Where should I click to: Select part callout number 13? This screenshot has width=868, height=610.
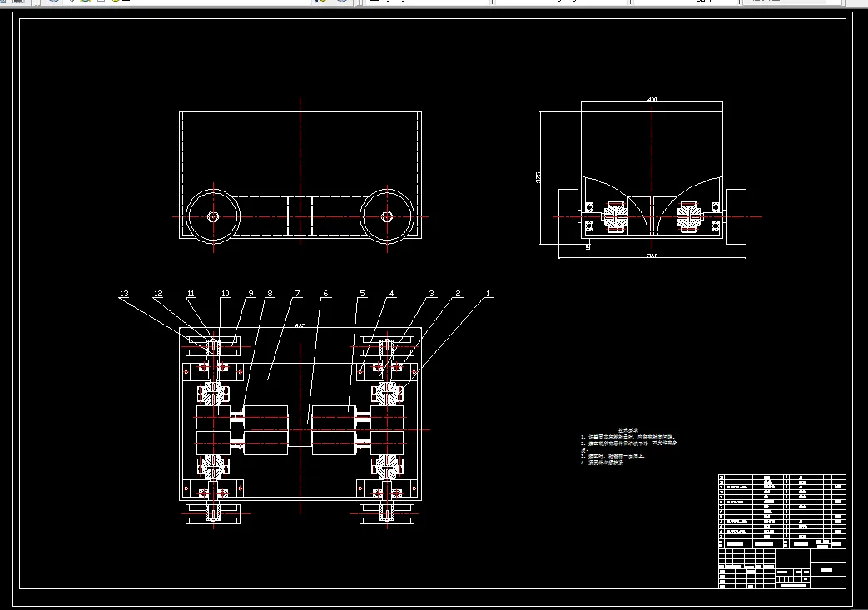[x=124, y=294]
